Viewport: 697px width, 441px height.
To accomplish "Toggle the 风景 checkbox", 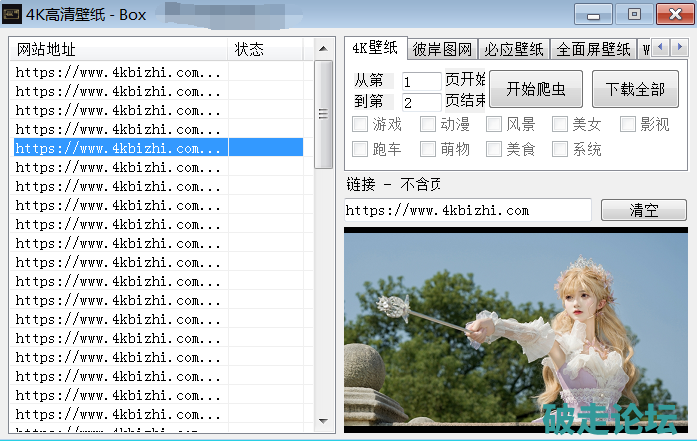I will [494, 125].
